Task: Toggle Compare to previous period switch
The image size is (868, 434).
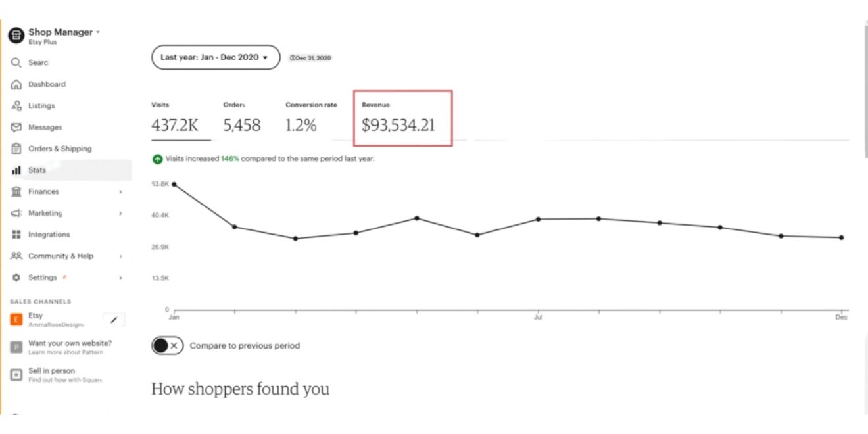Action: tap(167, 346)
